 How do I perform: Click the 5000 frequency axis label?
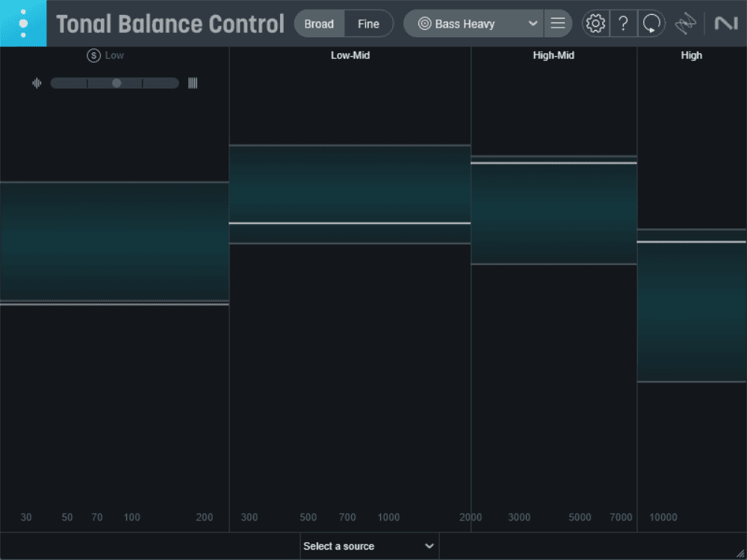pos(580,517)
